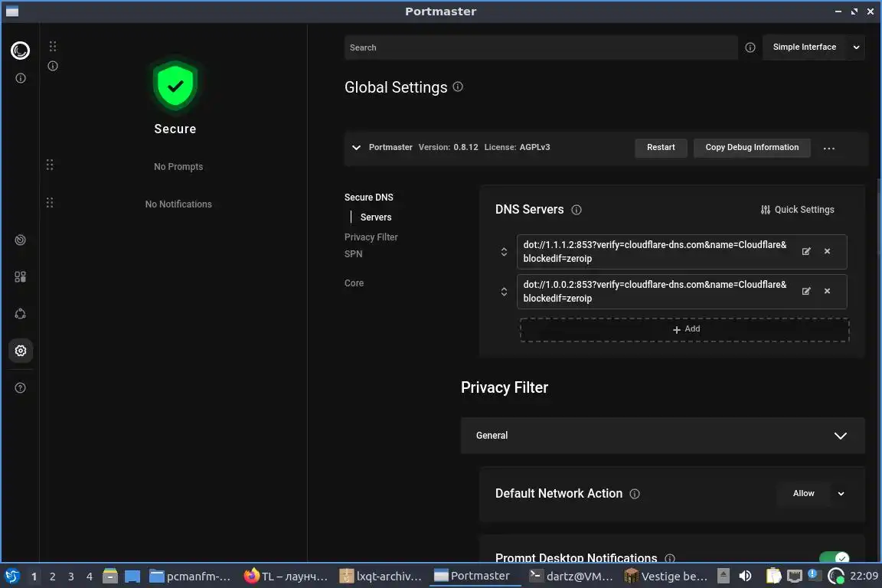Remove the 1.1.1.2 Cloudflare DNS server entry
Screen dimensions: 882x588
coord(827,252)
